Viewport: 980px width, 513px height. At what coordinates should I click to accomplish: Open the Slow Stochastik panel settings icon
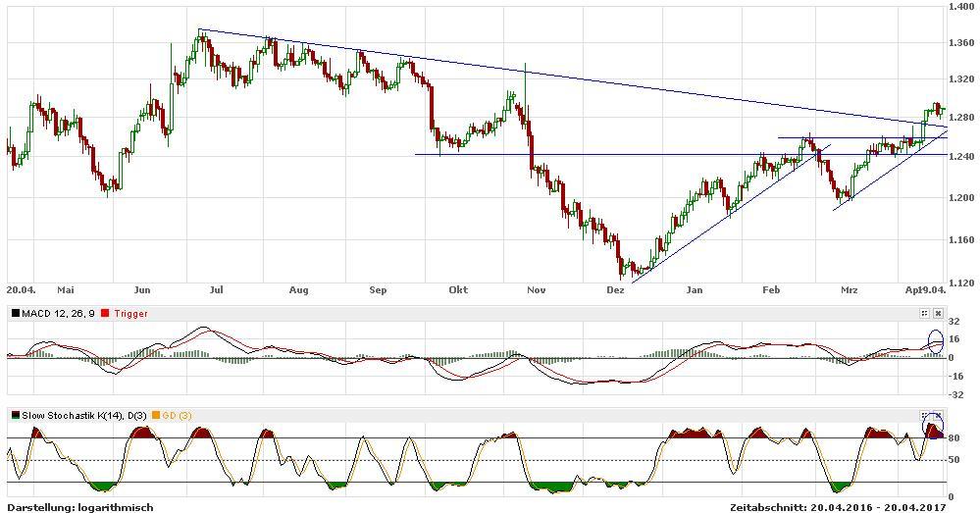point(924,416)
